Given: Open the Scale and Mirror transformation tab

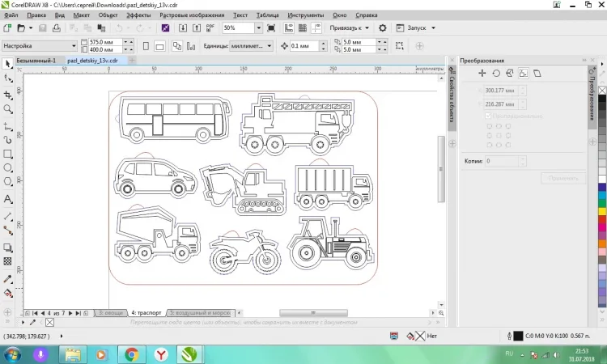Looking at the screenshot, I should (509, 73).
